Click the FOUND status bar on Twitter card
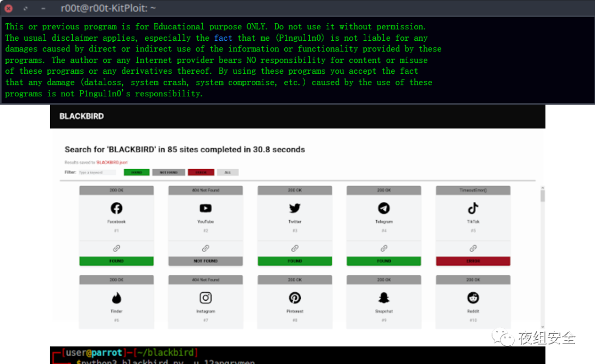Image resolution: width=595 pixels, height=364 pixels. pos(295,261)
